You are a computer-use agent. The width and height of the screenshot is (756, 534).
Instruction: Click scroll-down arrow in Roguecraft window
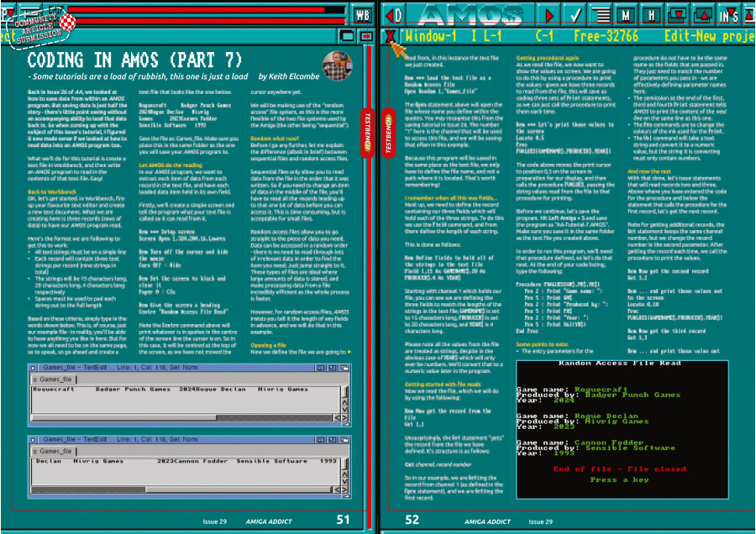(344, 410)
